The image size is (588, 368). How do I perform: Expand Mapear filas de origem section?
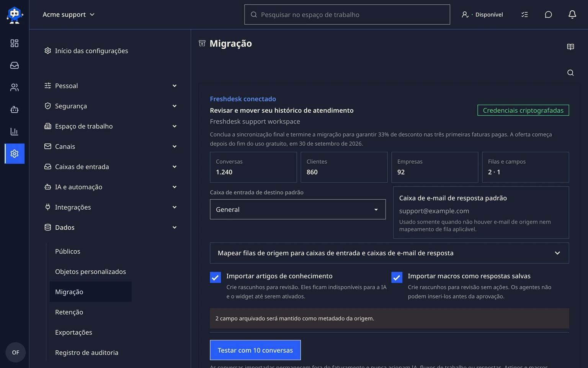pos(389,253)
